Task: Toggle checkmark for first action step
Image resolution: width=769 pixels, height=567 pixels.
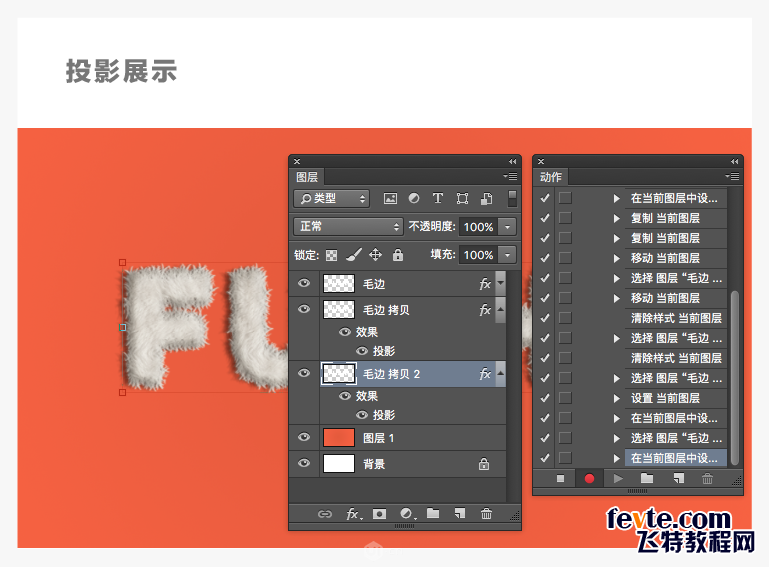Action: [x=545, y=198]
